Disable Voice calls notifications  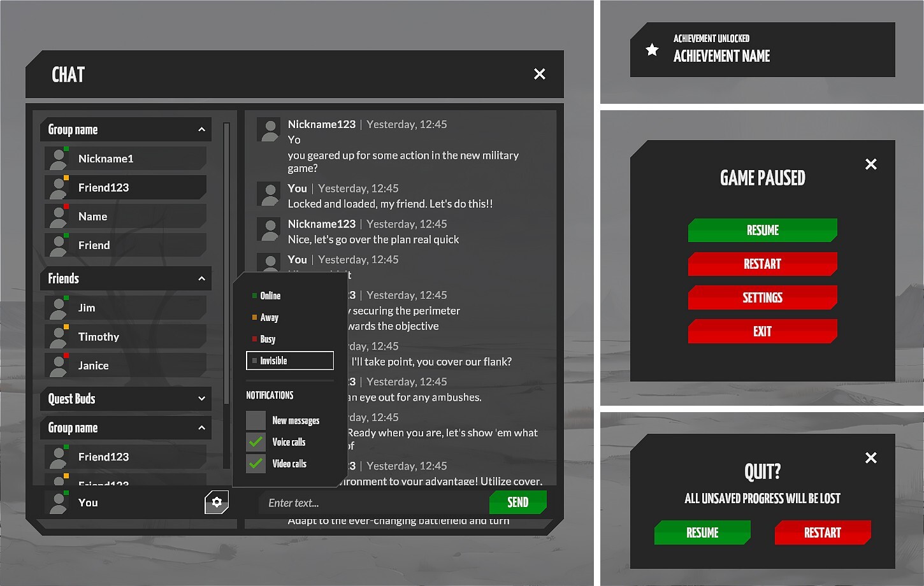(x=255, y=441)
